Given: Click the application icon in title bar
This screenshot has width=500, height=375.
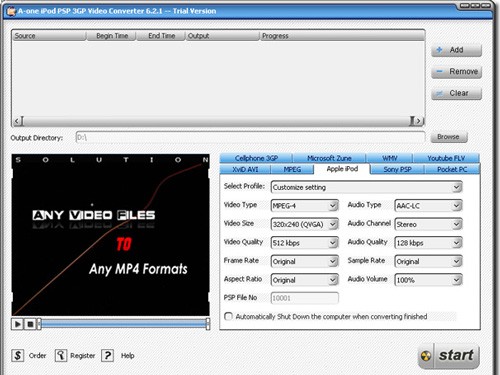Looking at the screenshot, I should pos(12,11).
